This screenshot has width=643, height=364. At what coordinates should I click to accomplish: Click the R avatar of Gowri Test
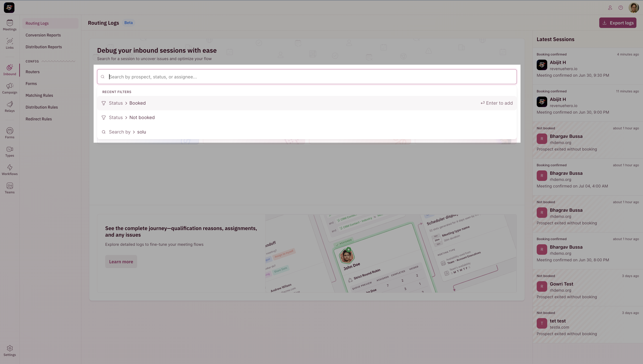point(542,286)
